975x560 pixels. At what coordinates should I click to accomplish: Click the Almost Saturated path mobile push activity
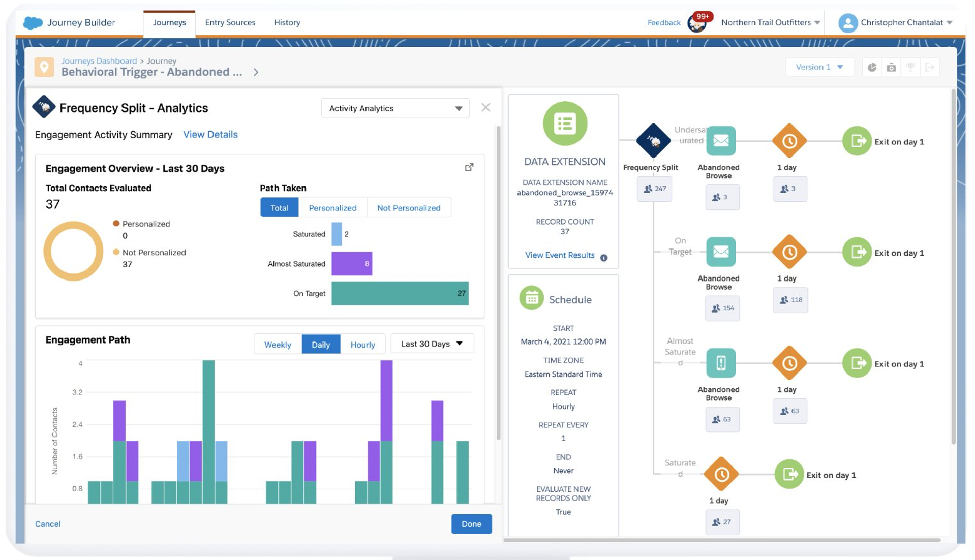[720, 363]
